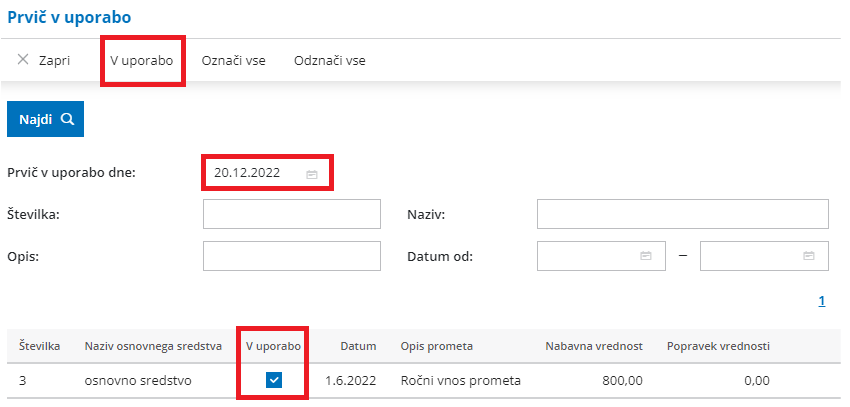Focus the Prvič v uporabo dne date field
The height and width of the screenshot is (407, 850).
point(267,173)
